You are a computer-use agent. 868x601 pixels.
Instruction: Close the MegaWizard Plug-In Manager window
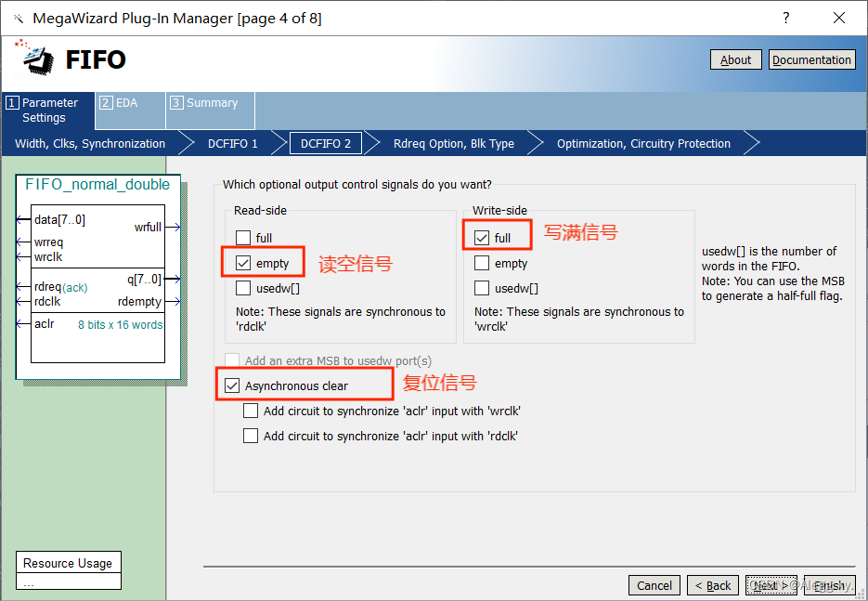[x=839, y=18]
